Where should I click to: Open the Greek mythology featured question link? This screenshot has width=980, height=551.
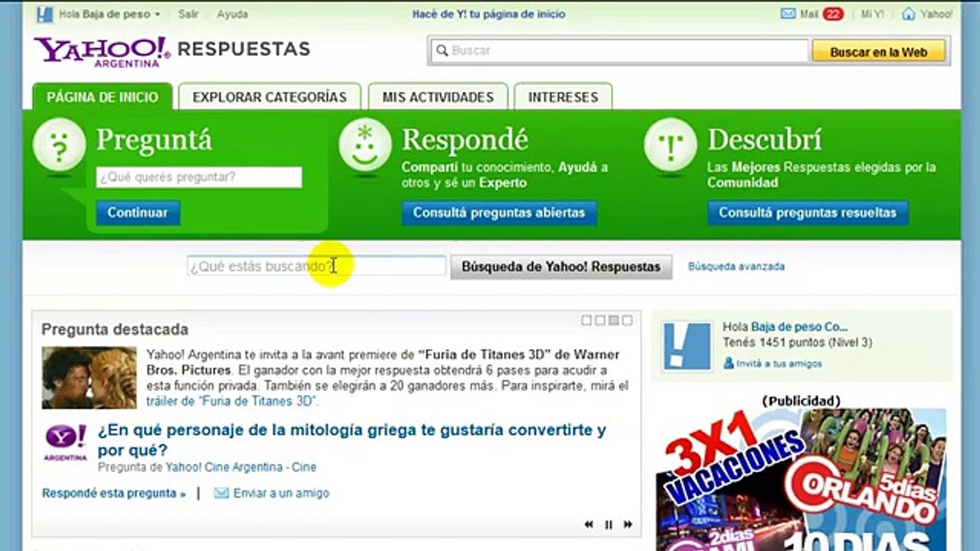tap(351, 440)
